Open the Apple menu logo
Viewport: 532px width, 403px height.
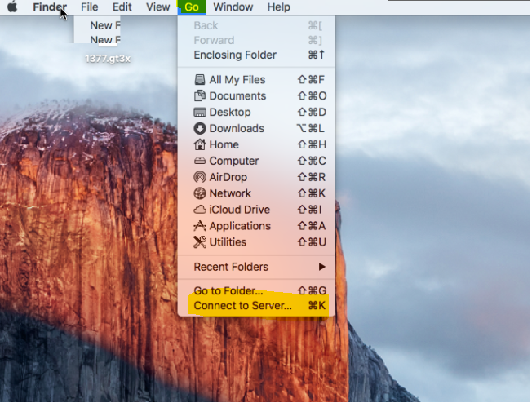pyautogui.click(x=12, y=7)
